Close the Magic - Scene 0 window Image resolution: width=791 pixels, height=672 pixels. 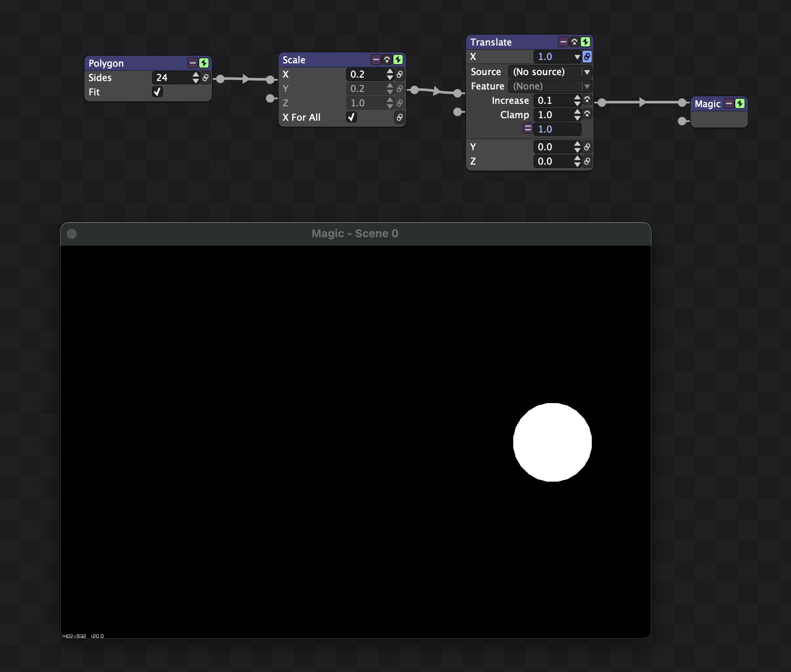coord(72,234)
